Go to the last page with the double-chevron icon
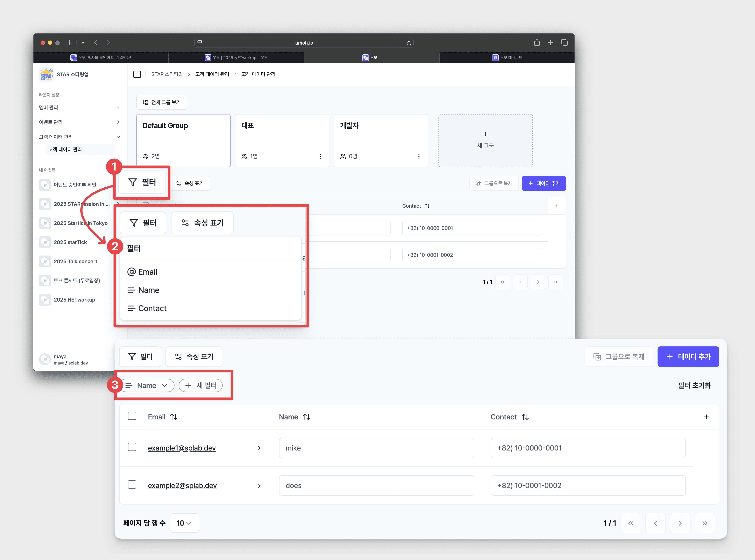Screen dimensions: 755x560 (x=705, y=523)
